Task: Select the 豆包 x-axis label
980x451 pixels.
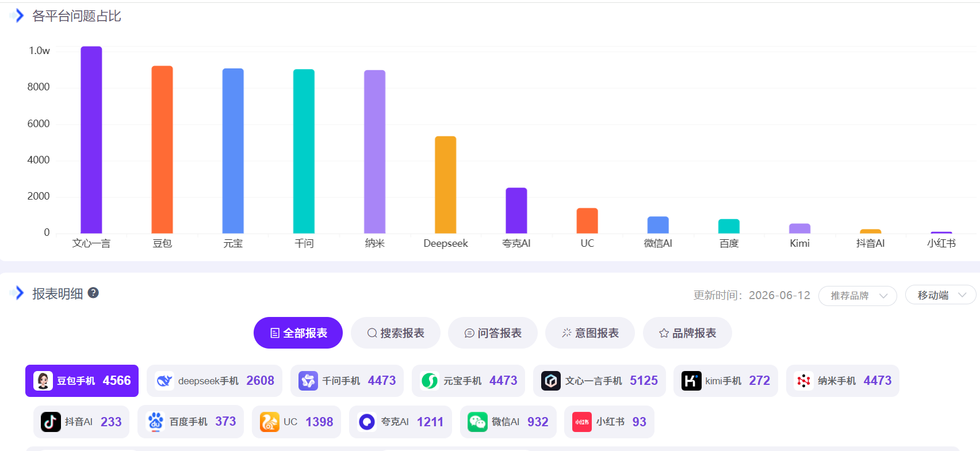Action: coord(162,243)
